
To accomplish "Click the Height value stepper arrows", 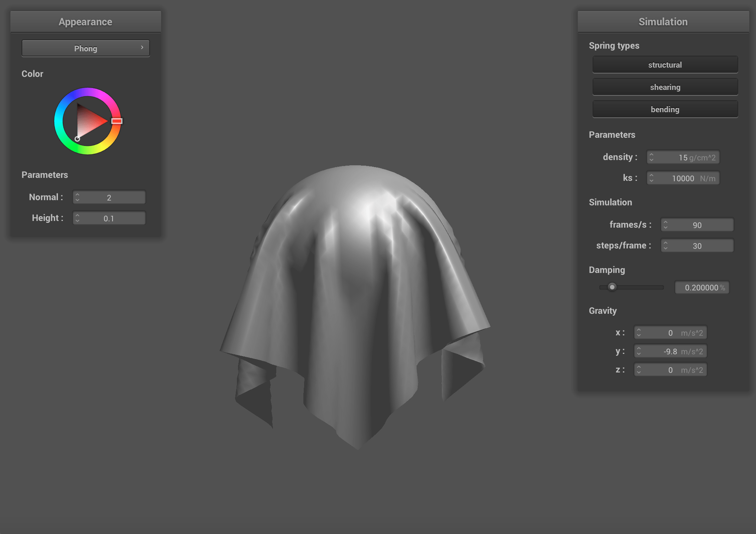I will click(77, 218).
